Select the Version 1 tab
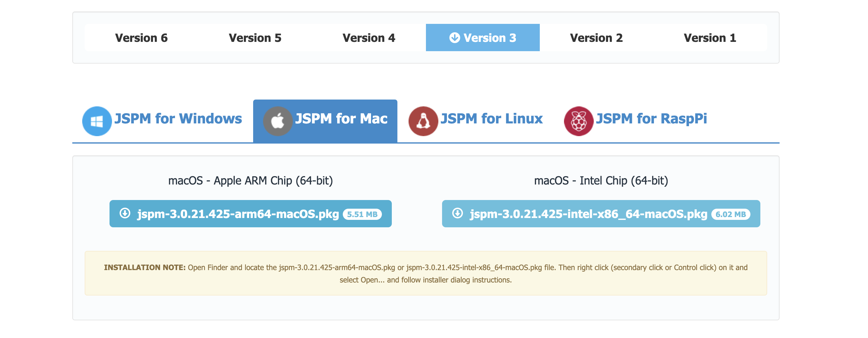Image resolution: width=868 pixels, height=338 pixels. 709,38
